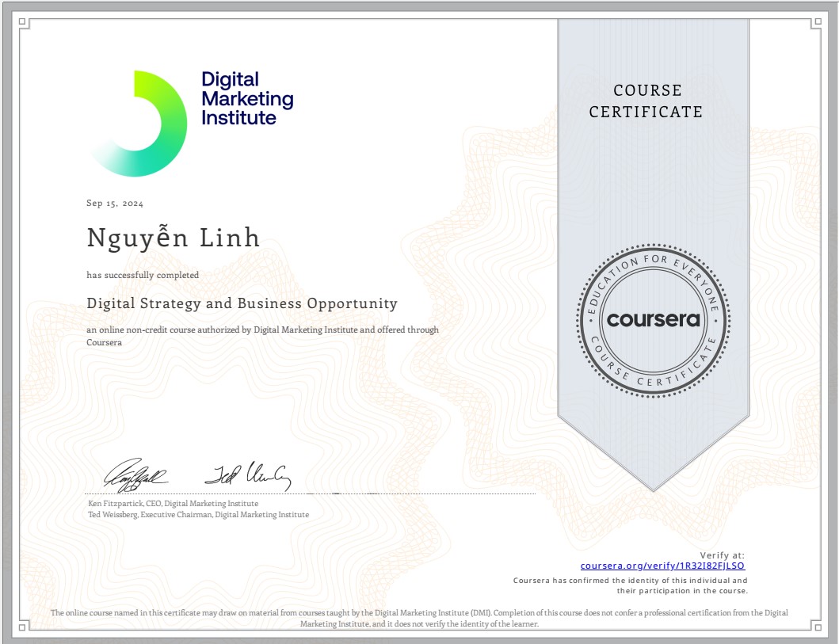Click the bottom disclaimer starting "The online course named"

coord(420,619)
